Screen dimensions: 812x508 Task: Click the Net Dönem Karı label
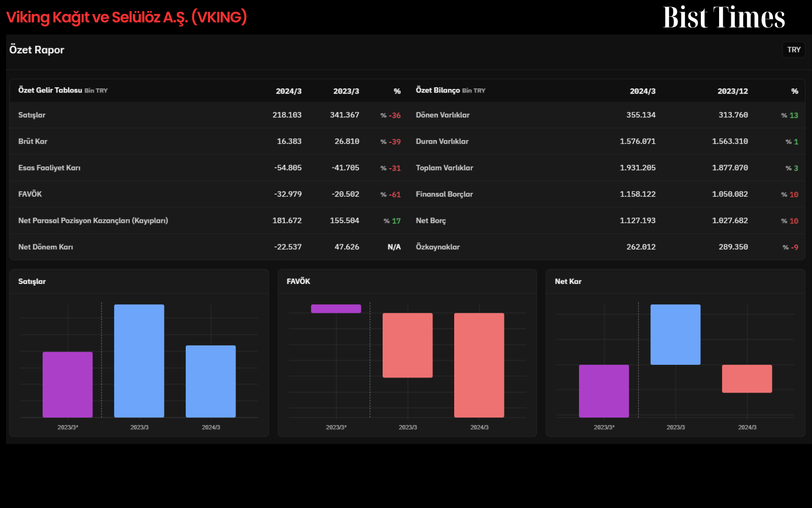tap(46, 247)
